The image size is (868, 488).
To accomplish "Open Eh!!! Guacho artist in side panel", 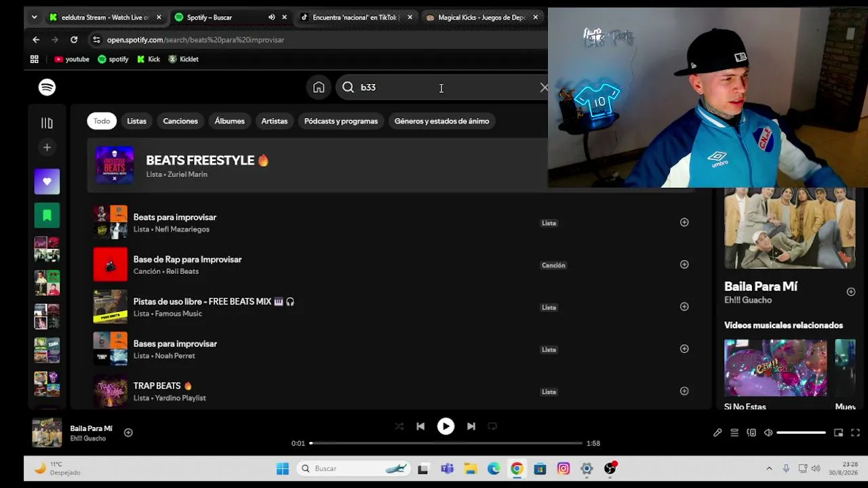I will pos(748,300).
